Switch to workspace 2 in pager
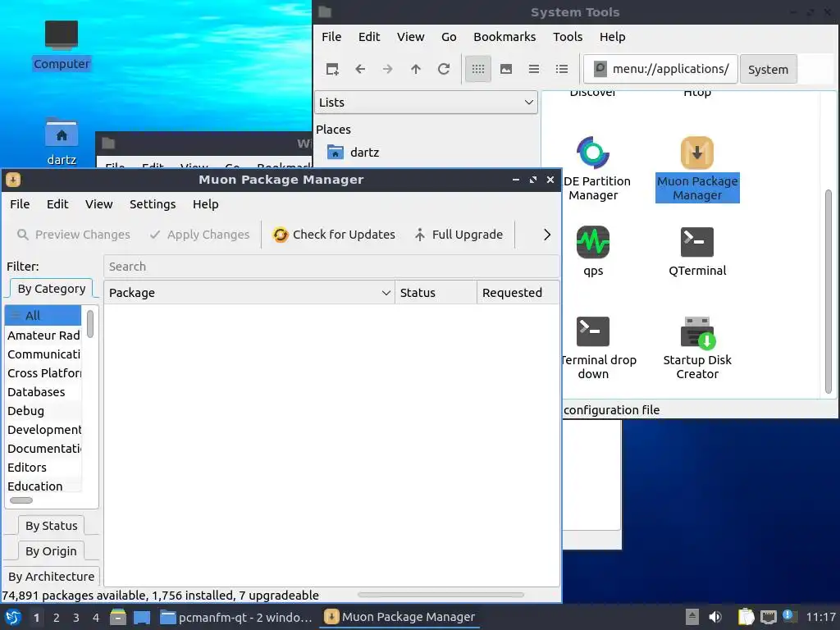Viewport: 840px width, 630px height. pos(57,618)
